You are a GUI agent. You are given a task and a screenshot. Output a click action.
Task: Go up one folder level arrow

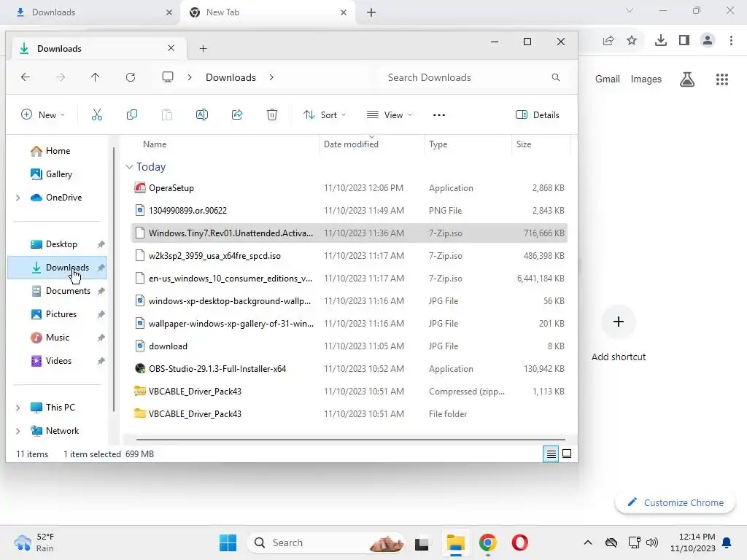(x=96, y=77)
